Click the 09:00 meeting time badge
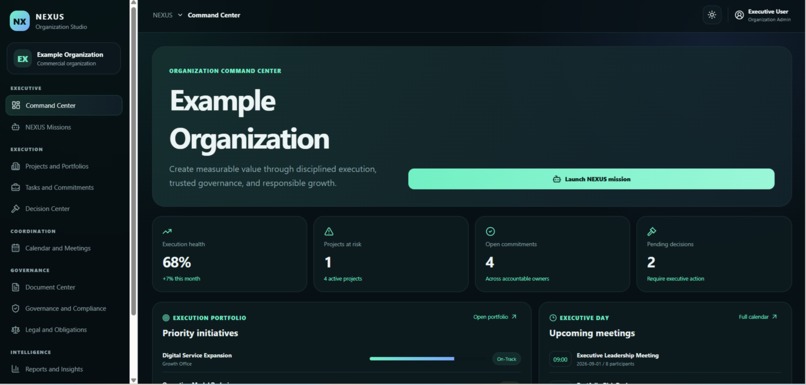Image resolution: width=806 pixels, height=385 pixels. (560, 359)
